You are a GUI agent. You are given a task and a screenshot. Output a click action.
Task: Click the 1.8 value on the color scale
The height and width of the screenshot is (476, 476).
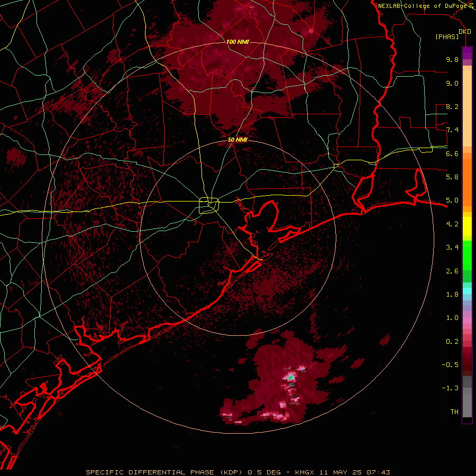[452, 295]
